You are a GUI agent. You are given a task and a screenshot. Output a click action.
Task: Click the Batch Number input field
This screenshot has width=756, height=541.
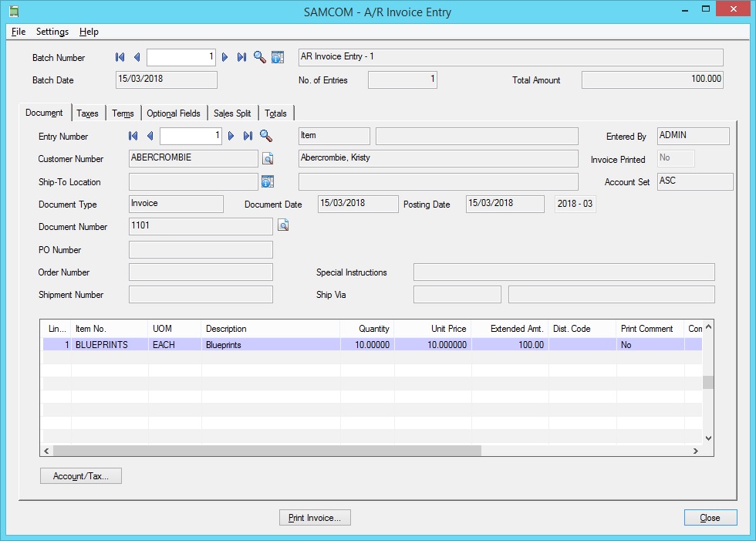coord(181,57)
